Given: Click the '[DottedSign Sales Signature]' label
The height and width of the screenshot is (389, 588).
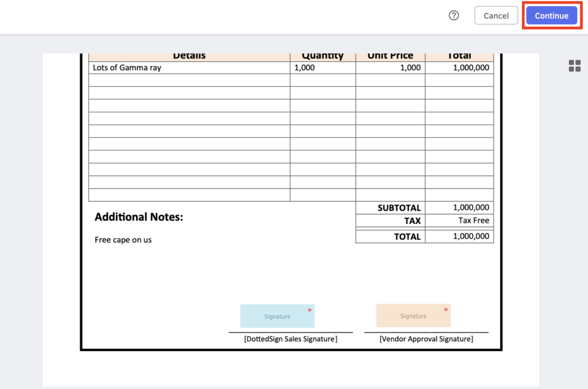Looking at the screenshot, I should coord(291,339).
